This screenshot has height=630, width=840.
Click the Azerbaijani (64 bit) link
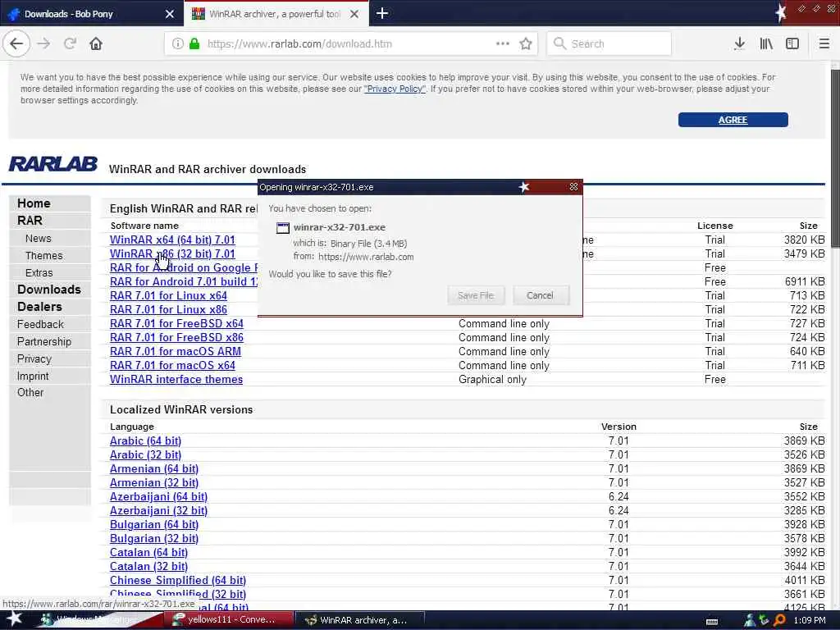(158, 496)
